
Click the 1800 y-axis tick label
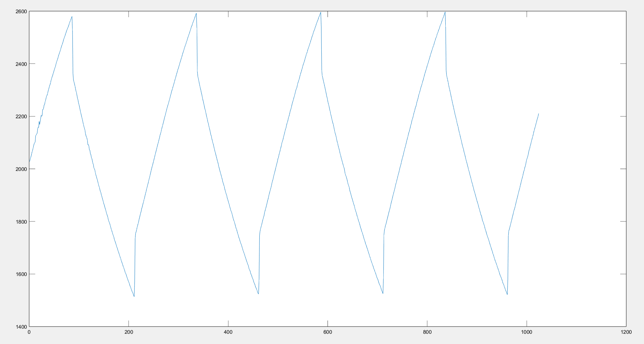[21, 222]
